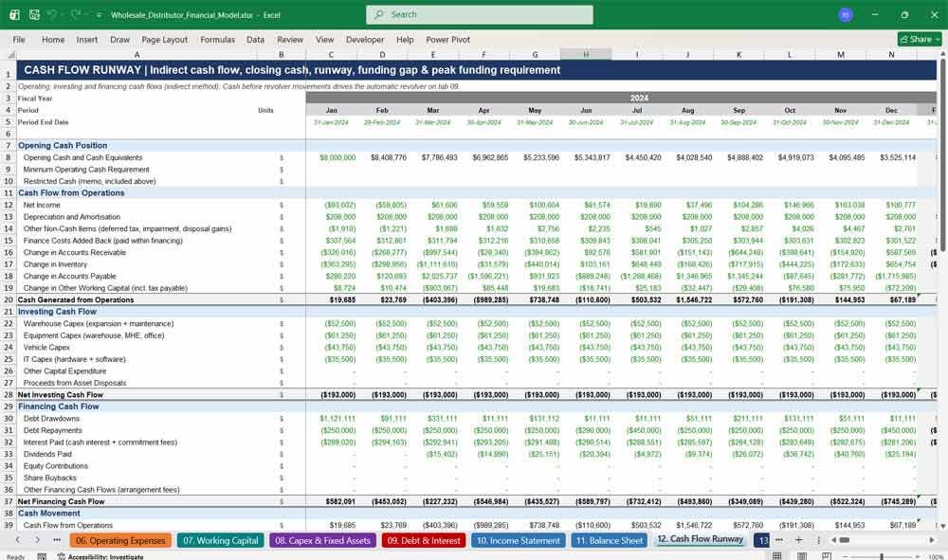948x560 pixels.
Task: Click the Select All corner triangle
Action: click(x=10, y=54)
